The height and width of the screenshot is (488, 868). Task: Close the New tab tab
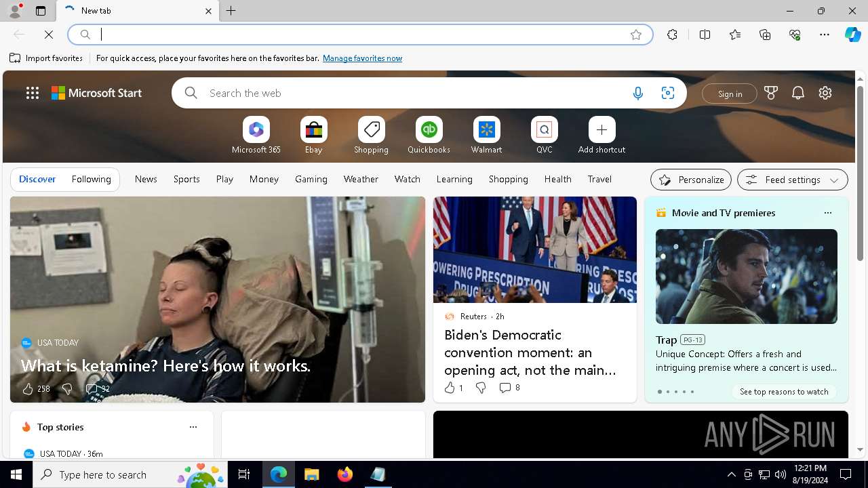208,11
